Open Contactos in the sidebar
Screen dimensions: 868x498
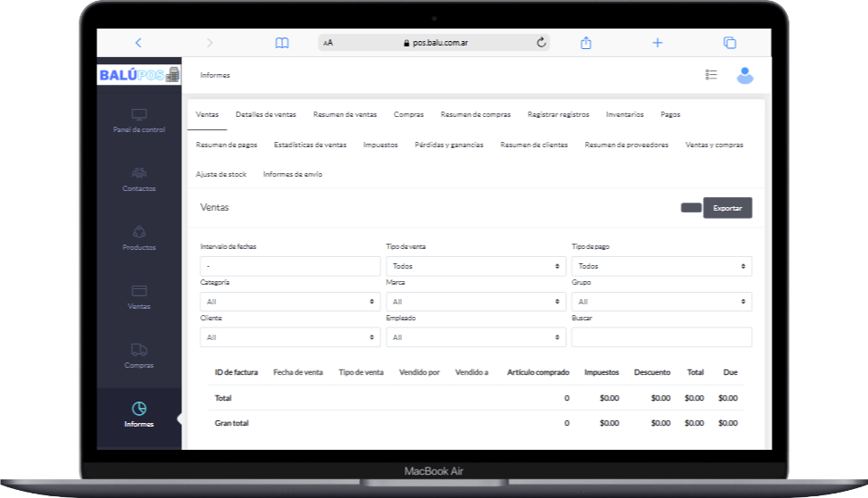pyautogui.click(x=138, y=173)
